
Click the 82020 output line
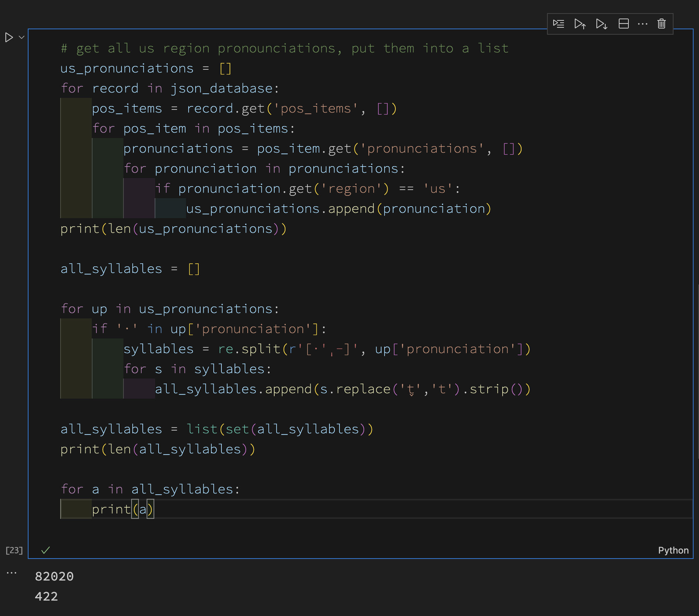point(54,576)
